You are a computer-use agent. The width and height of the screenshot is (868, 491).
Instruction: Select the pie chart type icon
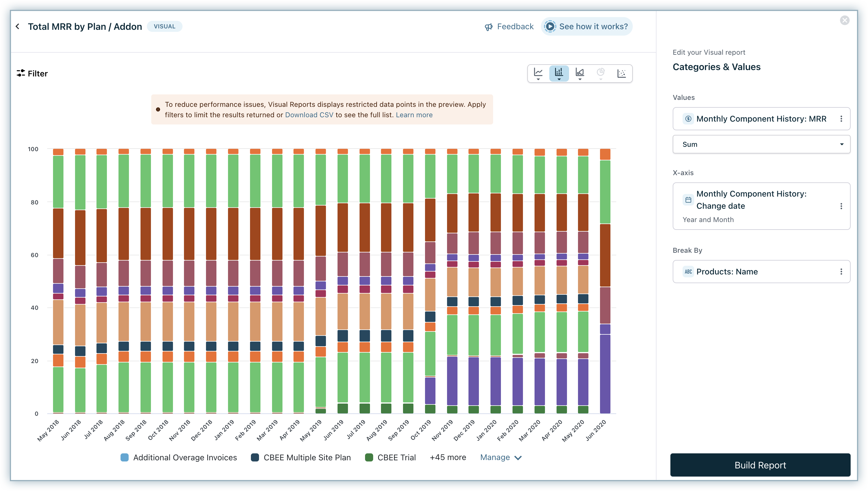(x=601, y=73)
